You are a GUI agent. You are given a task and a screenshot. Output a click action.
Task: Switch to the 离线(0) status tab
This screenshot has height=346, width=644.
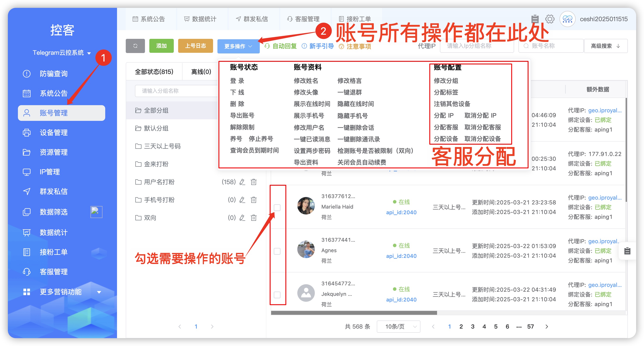coord(201,72)
